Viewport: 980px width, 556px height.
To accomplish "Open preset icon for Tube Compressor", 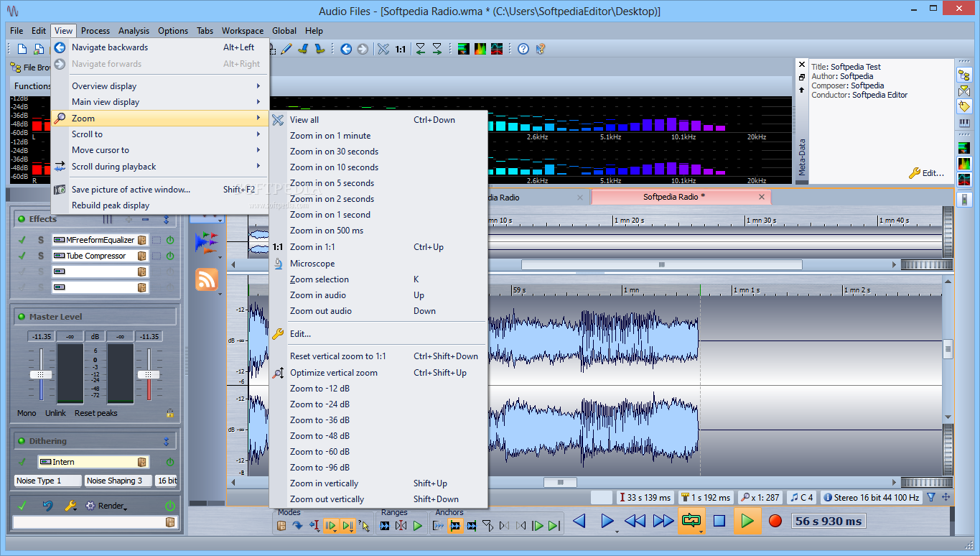I will [x=141, y=256].
